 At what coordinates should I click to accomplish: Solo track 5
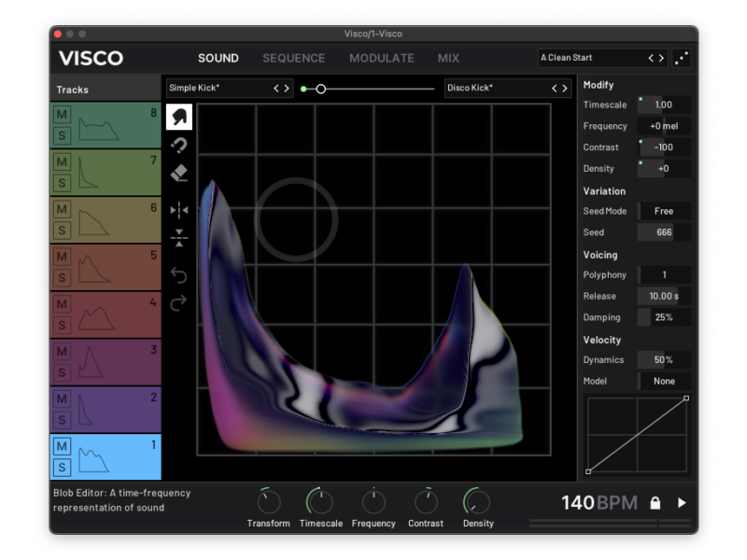coord(63,277)
